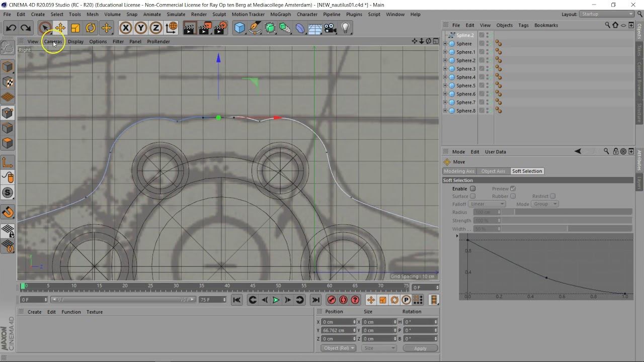Switch to Edges mode
The width and height of the screenshot is (644, 362).
click(8, 128)
